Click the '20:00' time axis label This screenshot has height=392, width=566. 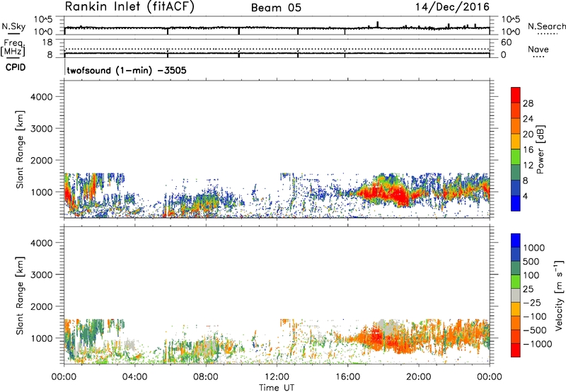pos(419,377)
